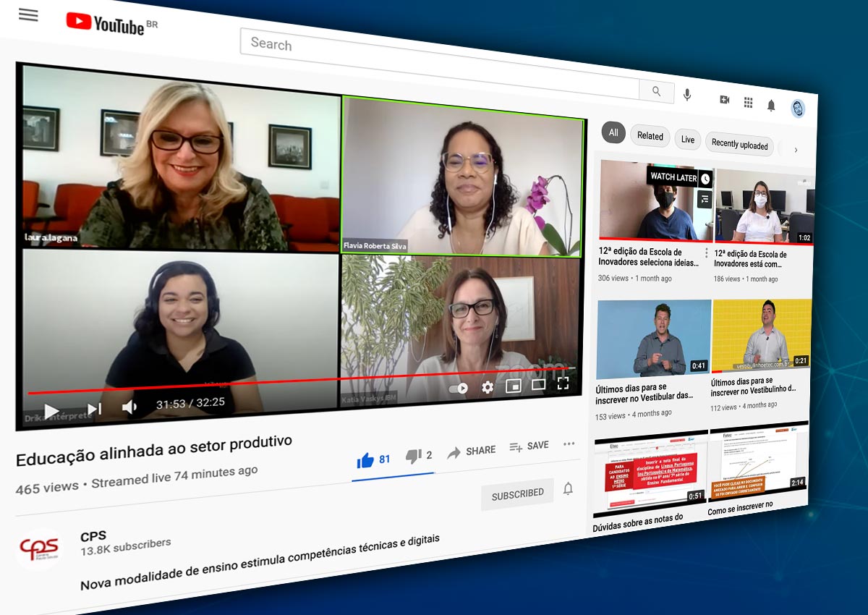This screenshot has width=868, height=615.
Task: Open the hamburger guide menu
Action: pos(28,15)
